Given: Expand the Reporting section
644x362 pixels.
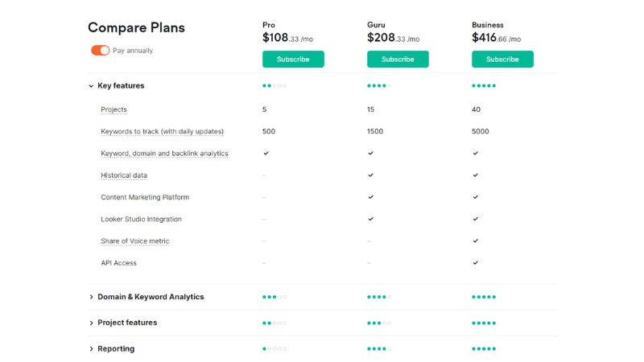Looking at the screenshot, I should coord(112,348).
